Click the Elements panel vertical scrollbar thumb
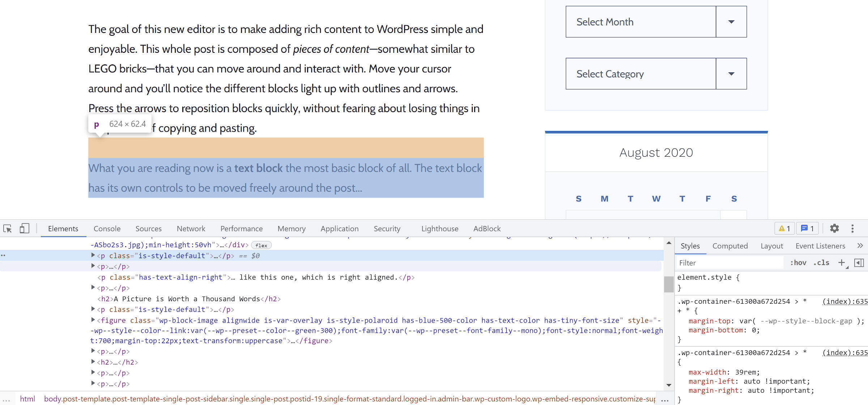Image resolution: width=868 pixels, height=405 pixels. point(669,284)
